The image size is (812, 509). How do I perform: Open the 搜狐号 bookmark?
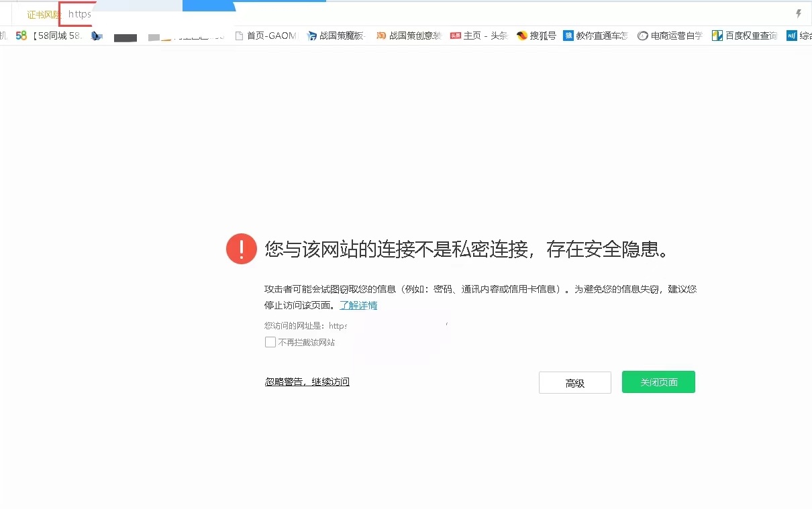536,35
